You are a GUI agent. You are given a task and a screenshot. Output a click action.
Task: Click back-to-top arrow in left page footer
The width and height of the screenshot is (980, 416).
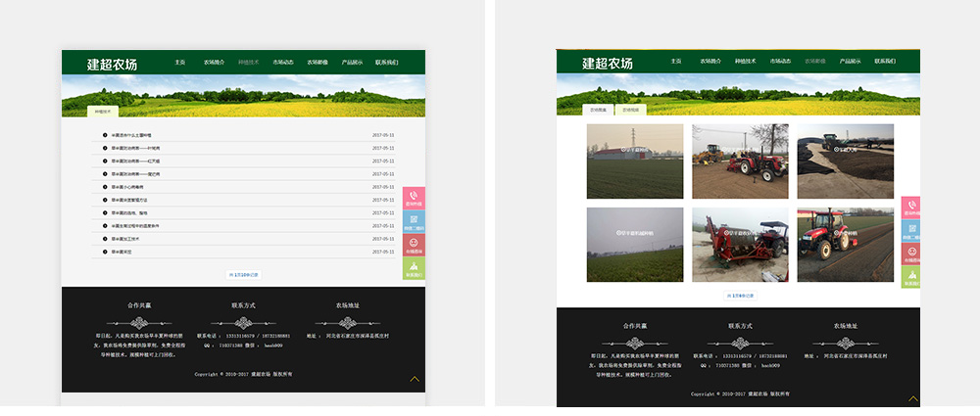pyautogui.click(x=415, y=379)
